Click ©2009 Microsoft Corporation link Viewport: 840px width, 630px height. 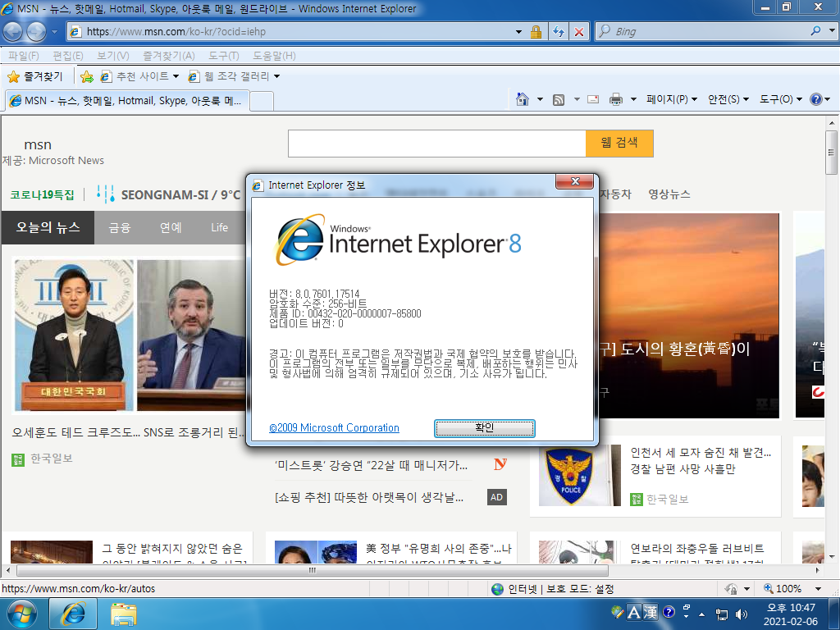click(x=335, y=427)
